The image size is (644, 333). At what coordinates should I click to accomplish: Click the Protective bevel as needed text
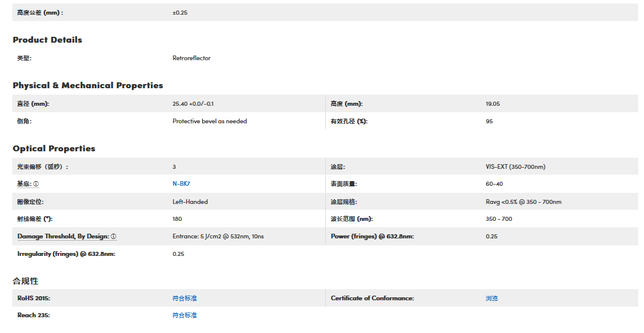coord(210,122)
